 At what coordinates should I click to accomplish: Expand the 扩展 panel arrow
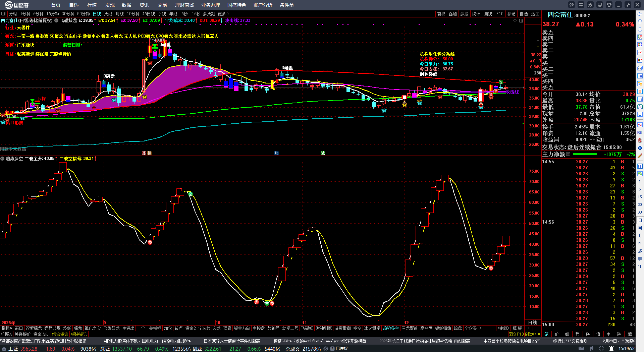pos(6,334)
